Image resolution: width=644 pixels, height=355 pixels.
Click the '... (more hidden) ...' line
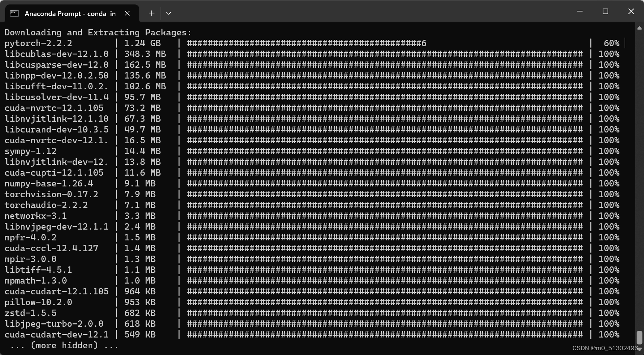coord(64,345)
